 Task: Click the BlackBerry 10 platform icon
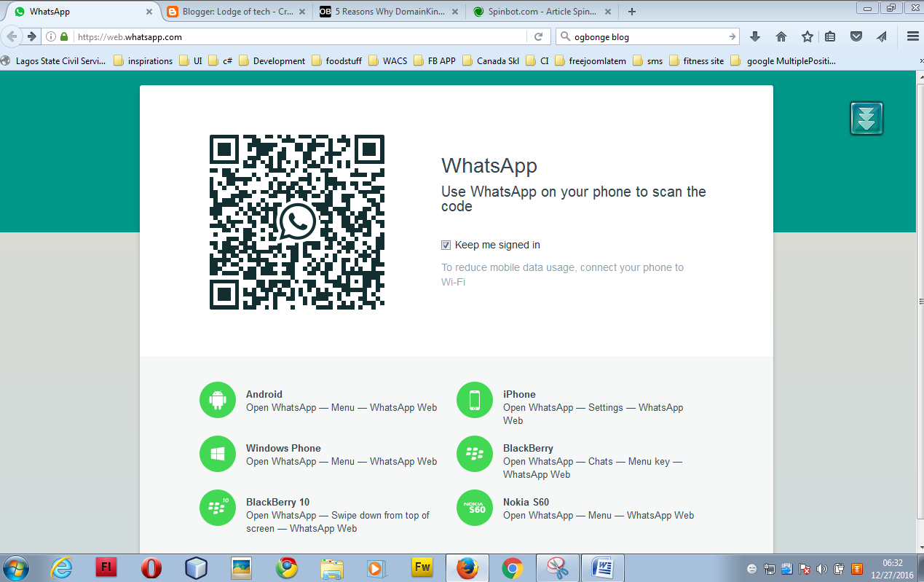click(x=218, y=508)
